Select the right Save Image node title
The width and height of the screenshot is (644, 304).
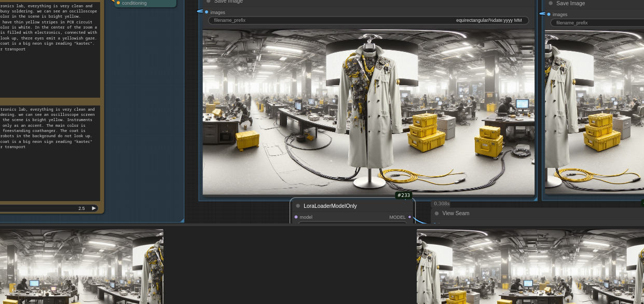pyautogui.click(x=570, y=3)
